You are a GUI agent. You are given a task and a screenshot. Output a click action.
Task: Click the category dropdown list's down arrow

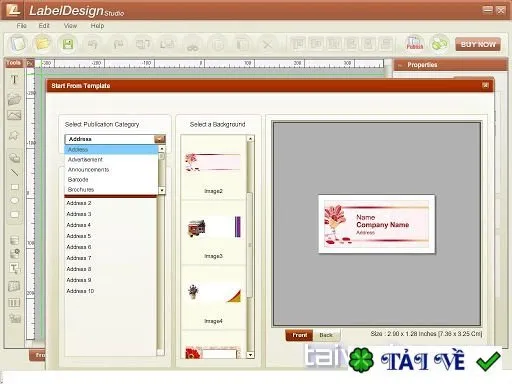pyautogui.click(x=162, y=190)
